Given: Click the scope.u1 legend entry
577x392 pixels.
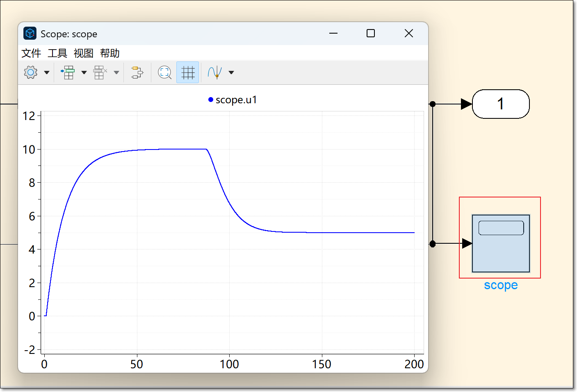Looking at the screenshot, I should point(233,100).
